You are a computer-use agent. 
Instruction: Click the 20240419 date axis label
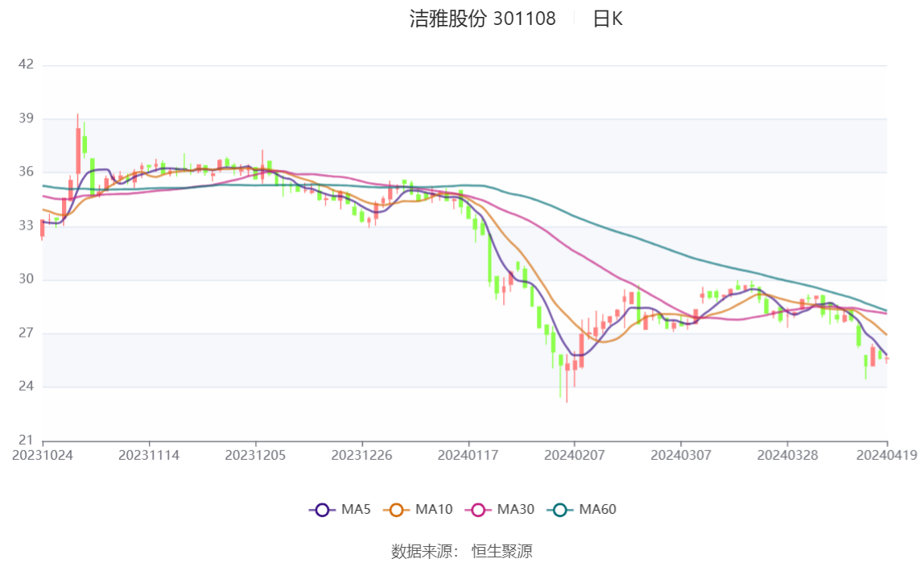(x=887, y=456)
